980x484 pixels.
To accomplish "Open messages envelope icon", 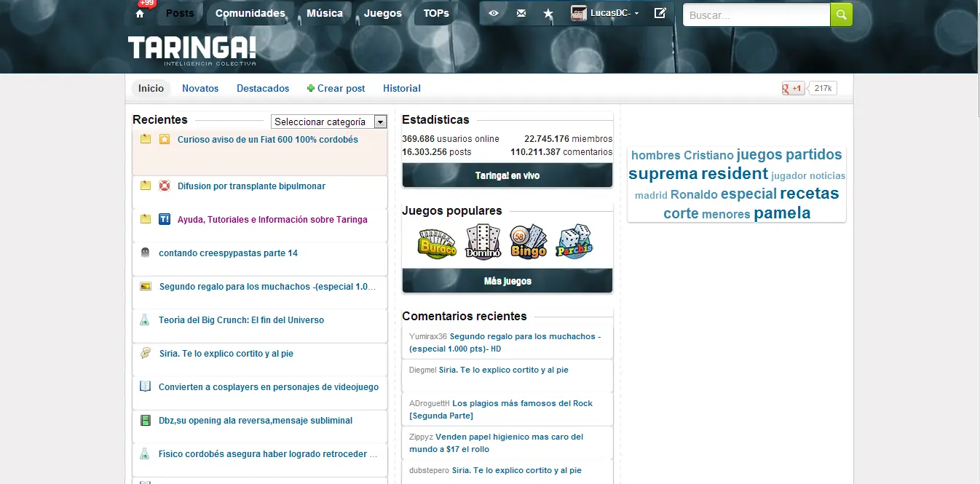I will point(521,13).
